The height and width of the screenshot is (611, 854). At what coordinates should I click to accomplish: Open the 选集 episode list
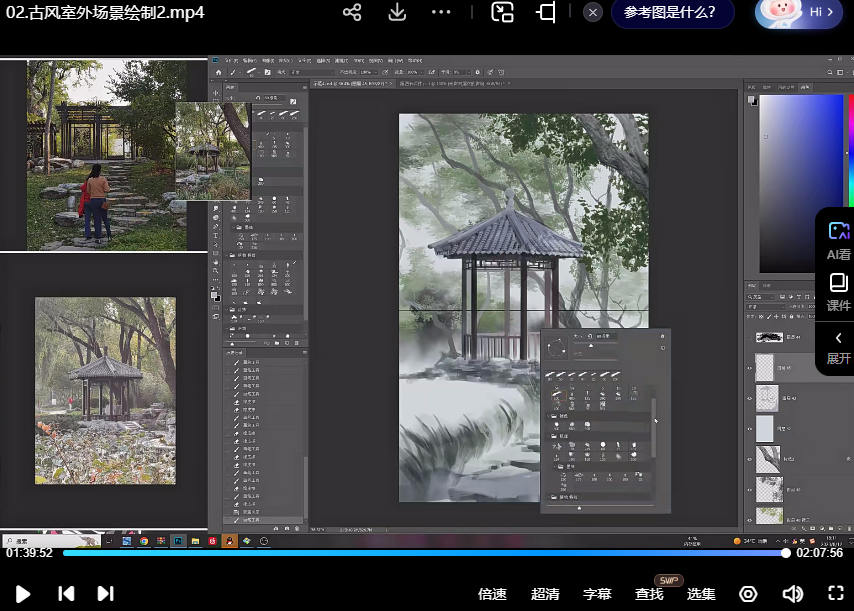pos(701,594)
